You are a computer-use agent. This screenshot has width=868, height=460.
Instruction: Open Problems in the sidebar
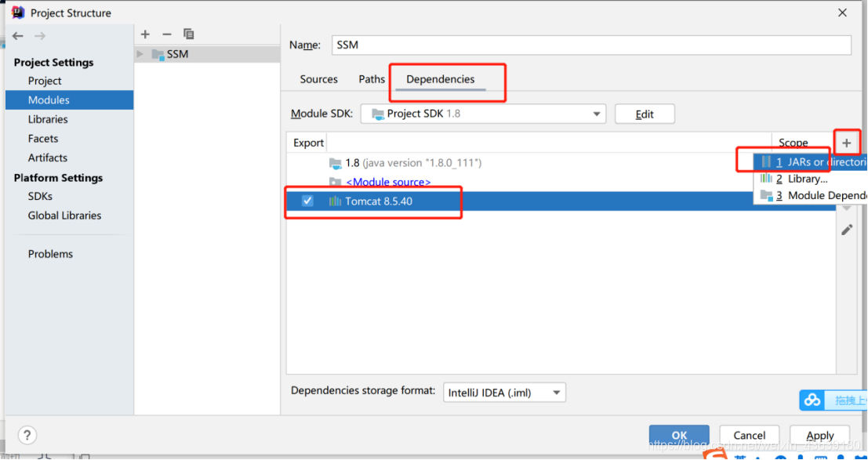50,254
